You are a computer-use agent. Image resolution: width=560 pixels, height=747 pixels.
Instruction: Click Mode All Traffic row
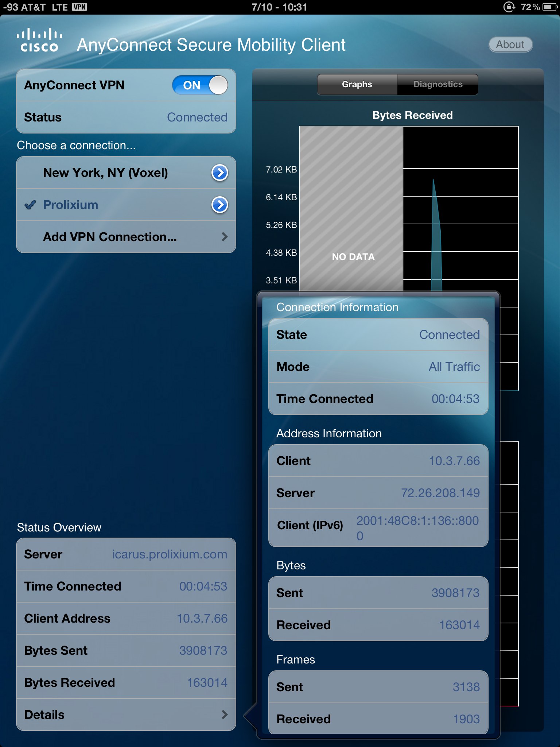(x=378, y=367)
